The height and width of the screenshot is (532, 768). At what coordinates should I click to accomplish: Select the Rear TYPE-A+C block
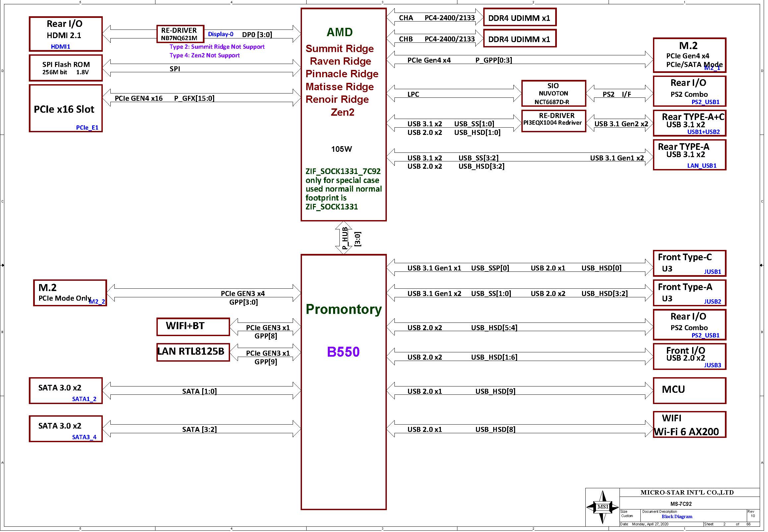(690, 123)
